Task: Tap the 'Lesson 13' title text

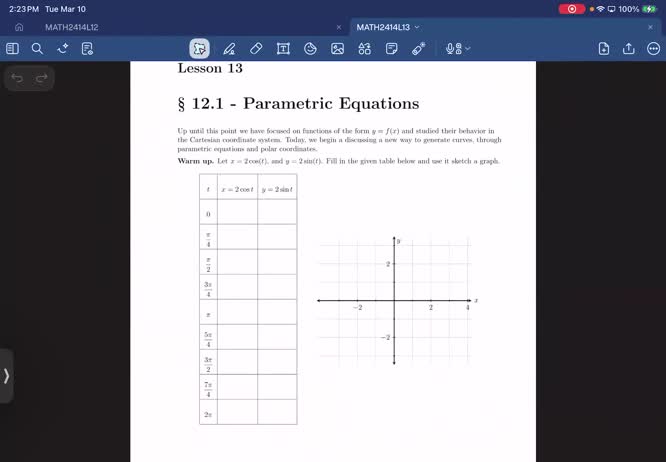Action: (x=210, y=68)
